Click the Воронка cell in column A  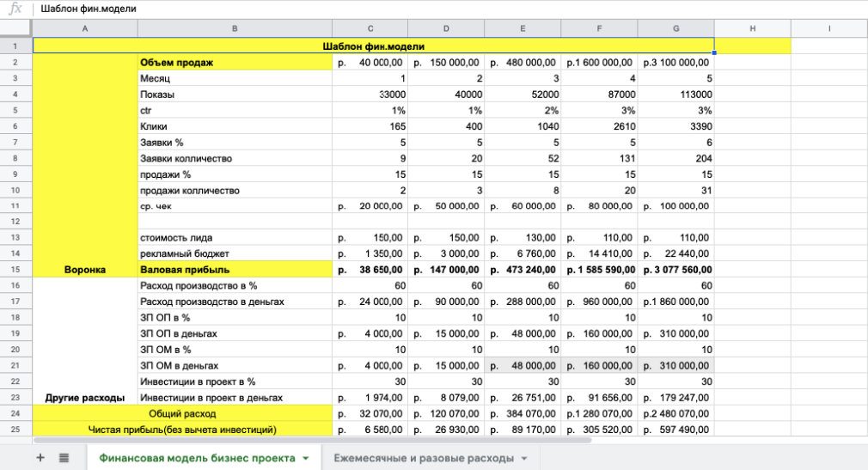(x=84, y=270)
